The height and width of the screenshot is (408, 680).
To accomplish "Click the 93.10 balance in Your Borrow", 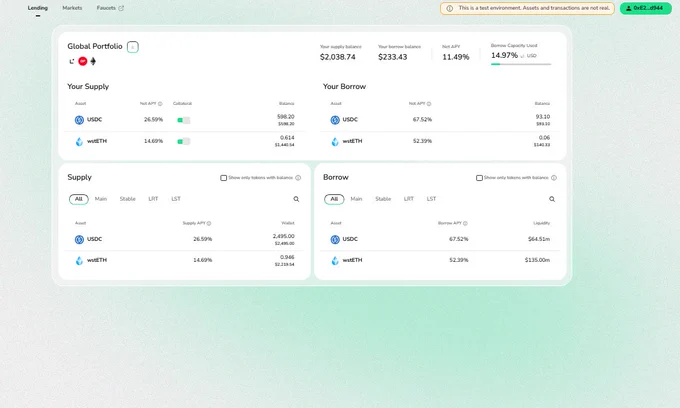I will [x=543, y=117].
